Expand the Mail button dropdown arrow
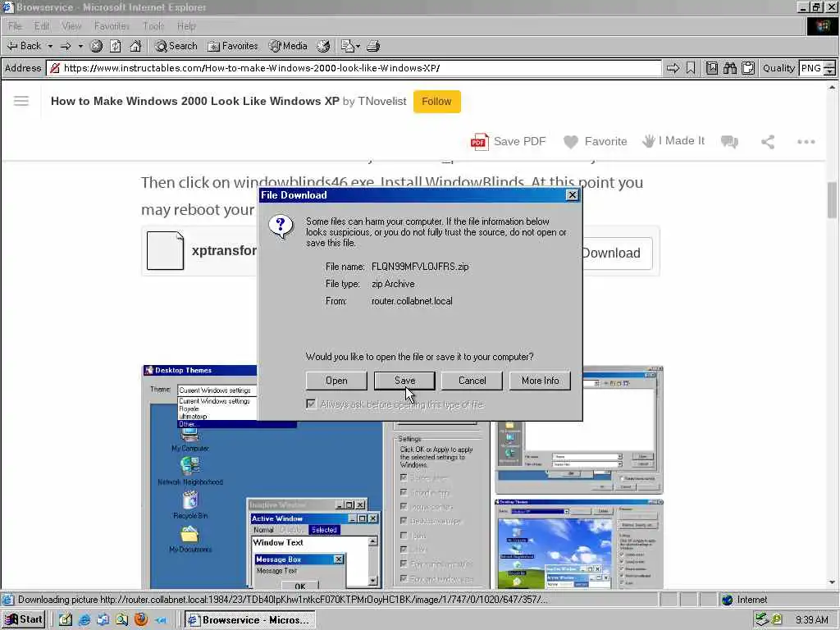Screen dimensions: 840x630 tap(358, 46)
